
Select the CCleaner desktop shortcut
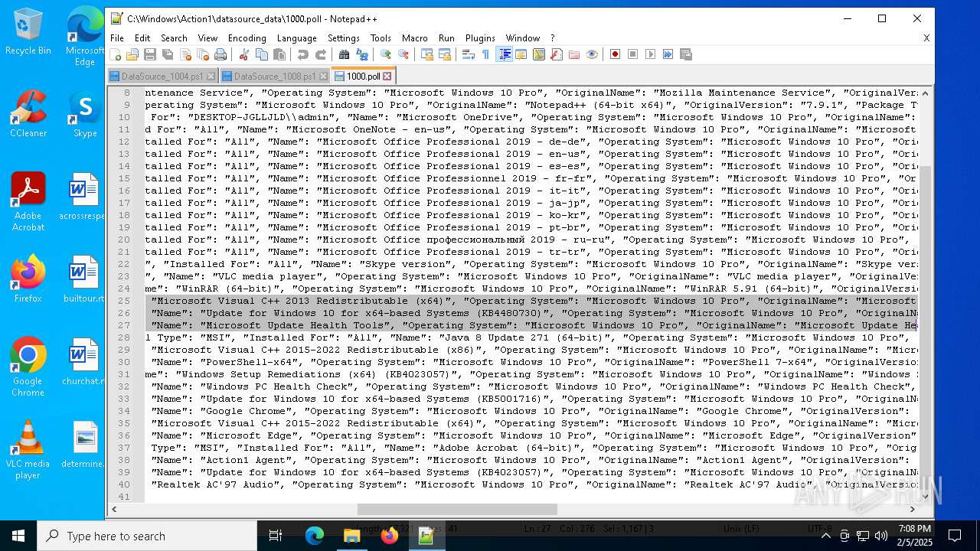28,114
